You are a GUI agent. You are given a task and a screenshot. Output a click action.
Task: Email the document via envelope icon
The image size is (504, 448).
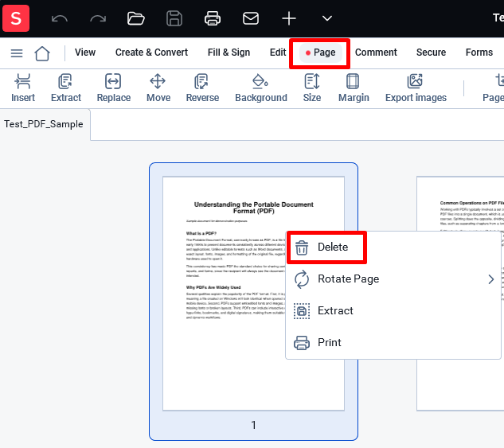click(251, 18)
